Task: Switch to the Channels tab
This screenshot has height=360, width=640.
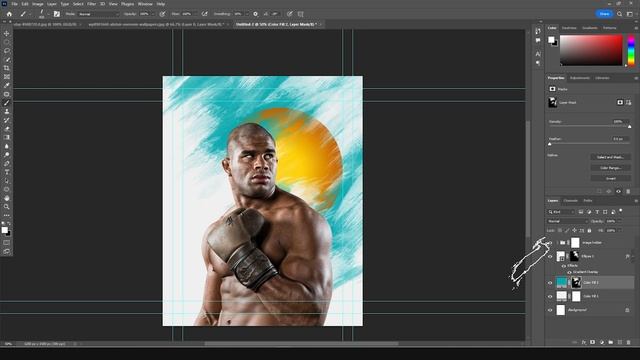Action: [570, 201]
